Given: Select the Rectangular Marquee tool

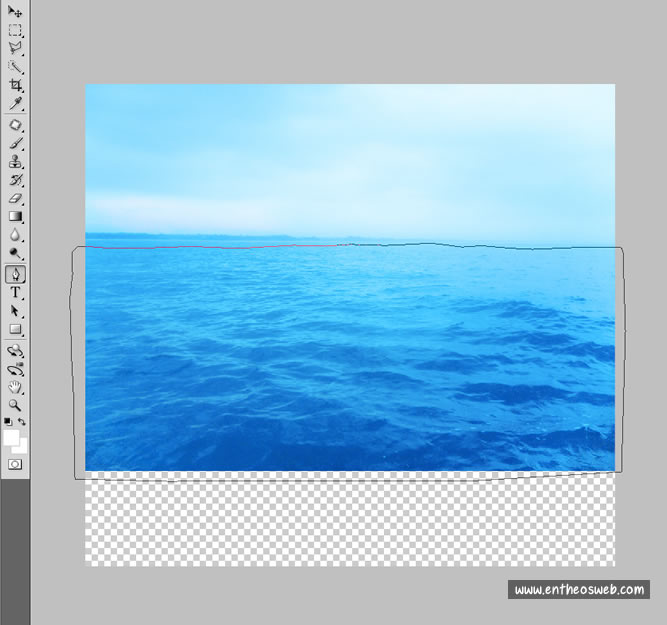Looking at the screenshot, I should pyautogui.click(x=15, y=30).
